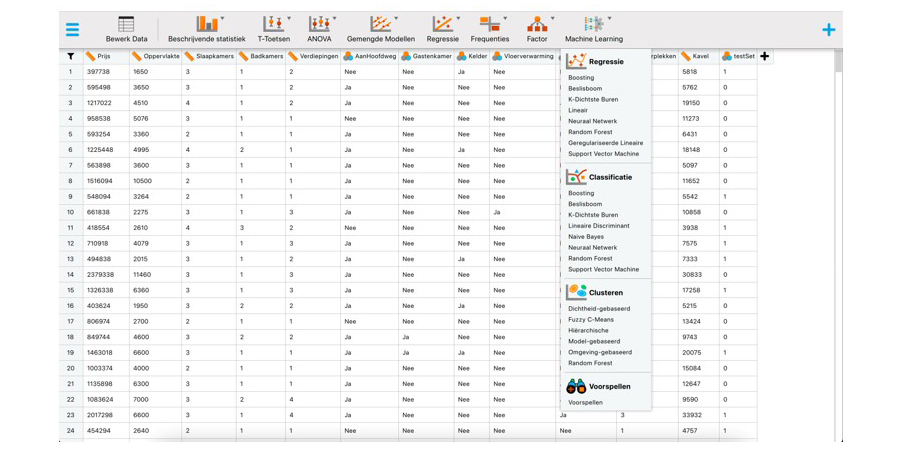This screenshot has height=453, width=900.
Task: Open the ANOVA analysis menu
Action: pos(319,29)
